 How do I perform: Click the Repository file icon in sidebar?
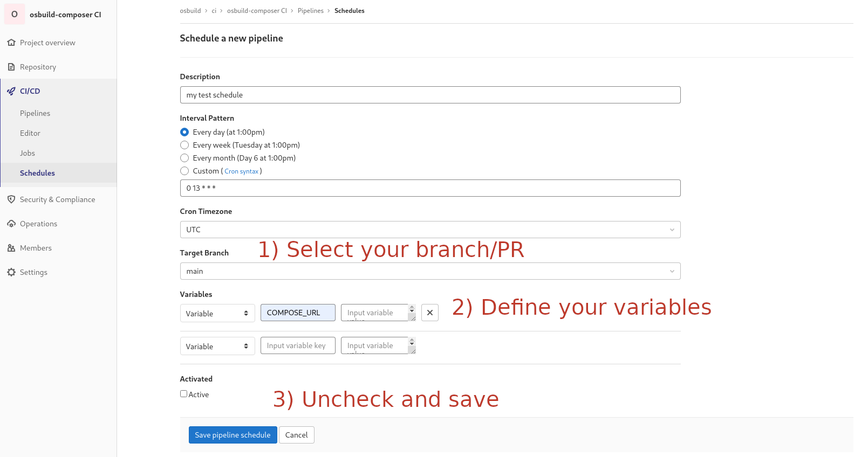[11, 67]
